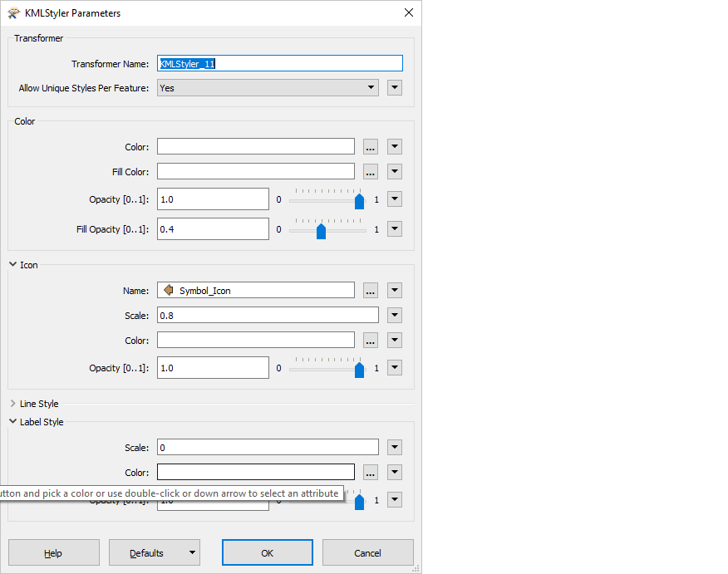Viewport: 728px width, 574px height.
Task: Browse for icon using Name ellipsis button
Action: pyautogui.click(x=371, y=291)
